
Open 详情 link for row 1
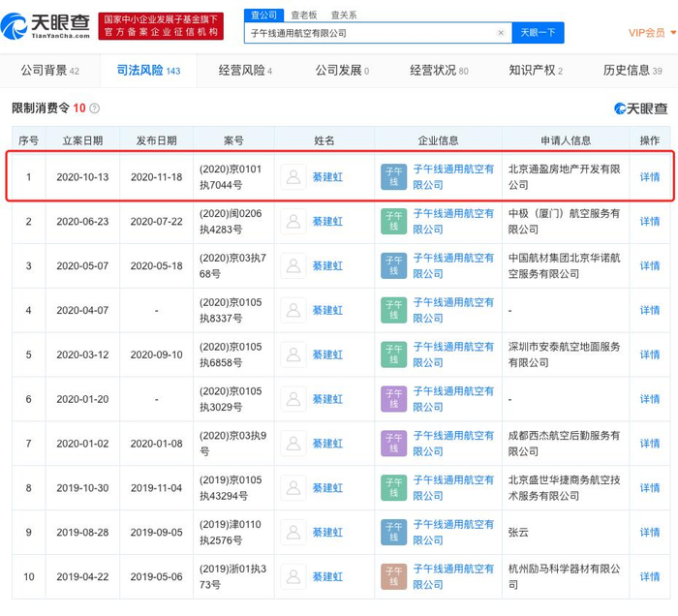[x=649, y=177]
